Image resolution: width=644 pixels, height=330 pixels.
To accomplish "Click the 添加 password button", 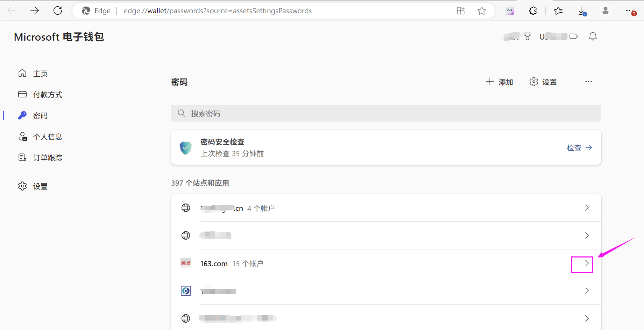I will [500, 82].
